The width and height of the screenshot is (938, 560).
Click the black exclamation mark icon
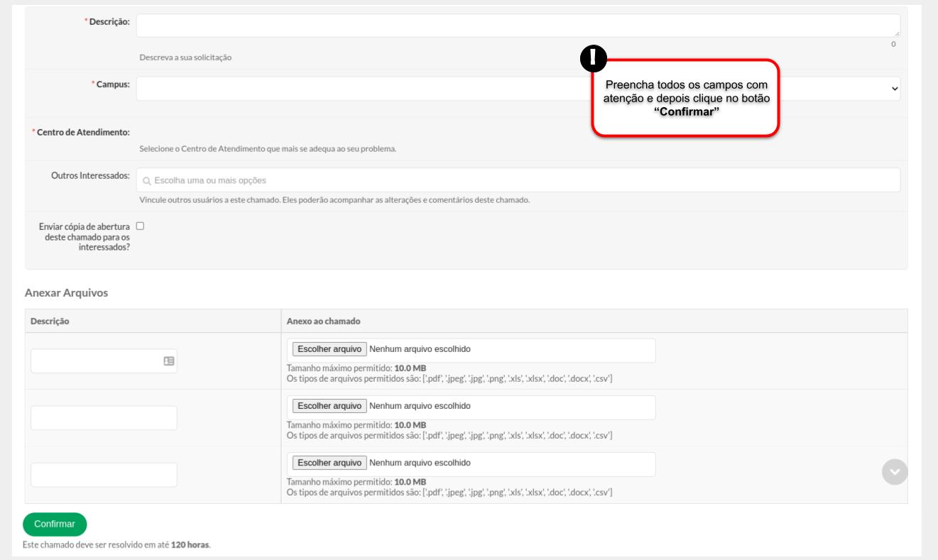click(591, 60)
